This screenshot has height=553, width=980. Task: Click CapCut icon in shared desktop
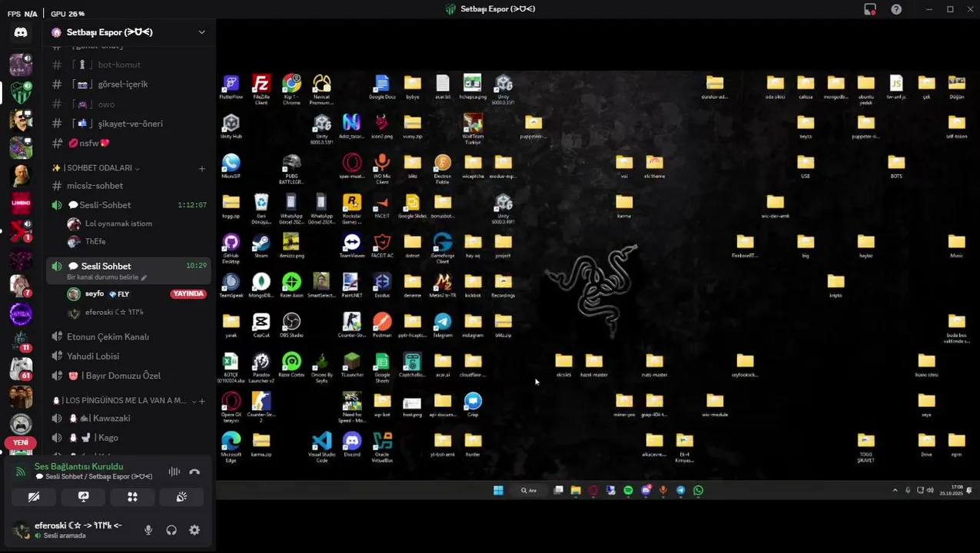click(261, 326)
